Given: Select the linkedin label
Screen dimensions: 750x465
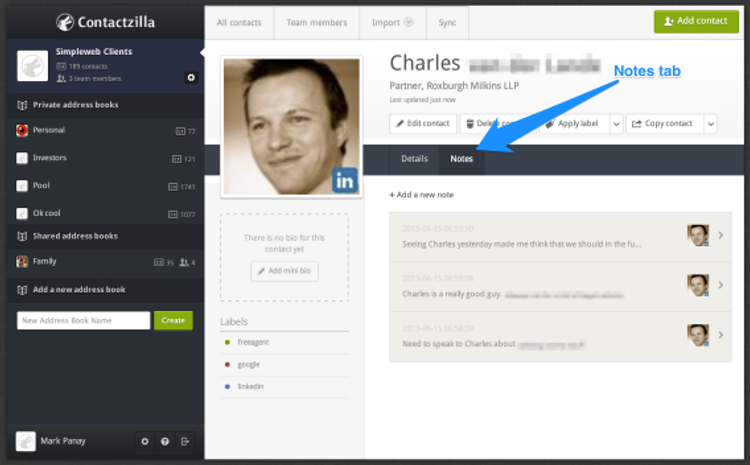Looking at the screenshot, I should [x=251, y=387].
